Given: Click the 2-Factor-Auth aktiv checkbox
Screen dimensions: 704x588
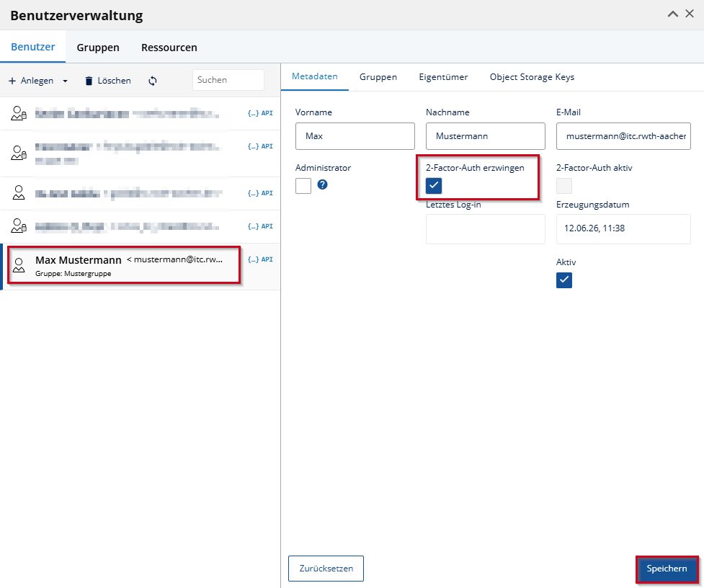Looking at the screenshot, I should 564,185.
